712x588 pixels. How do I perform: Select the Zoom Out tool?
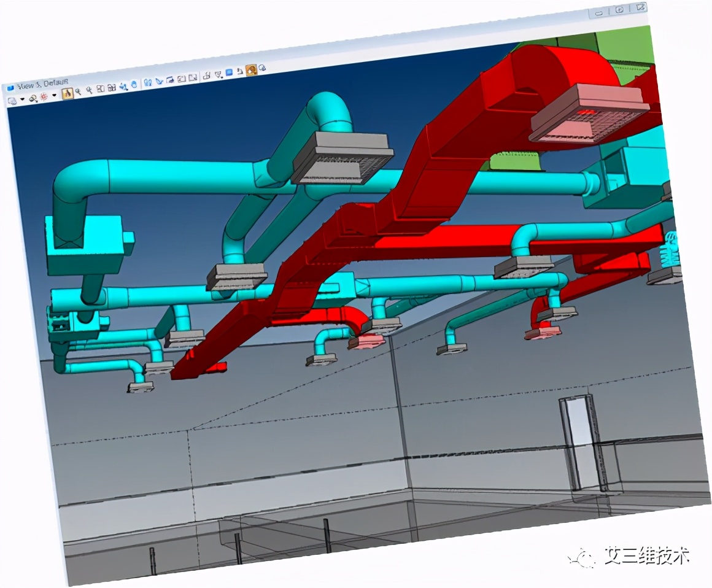[90, 90]
